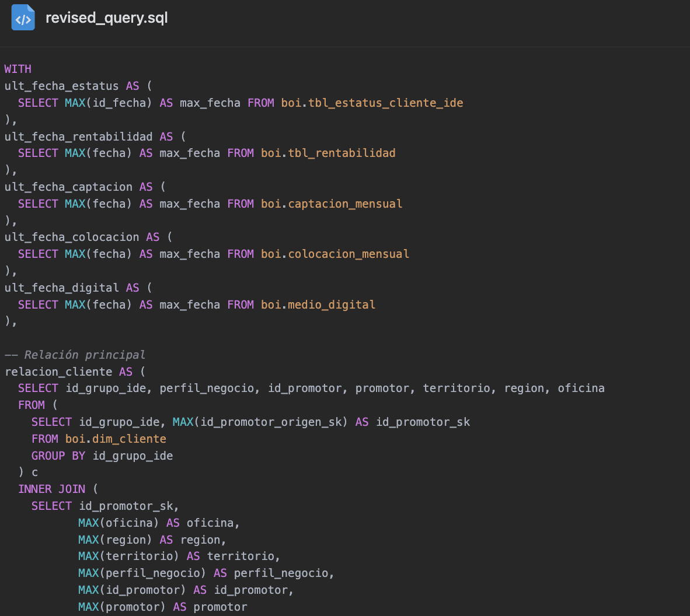Place cursor on ult_fecha_estatus CTE name
The height and width of the screenshot is (616, 690).
pyautogui.click(x=61, y=86)
